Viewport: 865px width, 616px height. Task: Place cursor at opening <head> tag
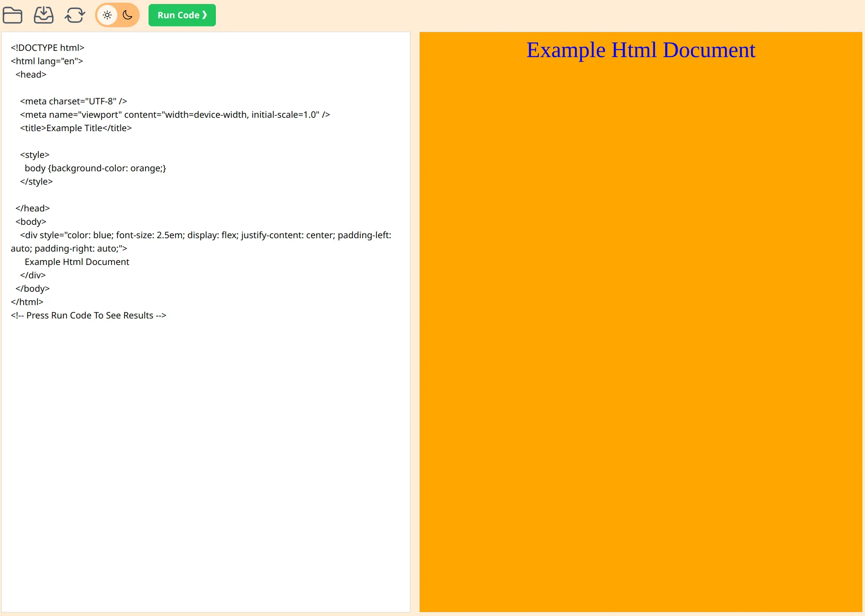pyautogui.click(x=31, y=74)
